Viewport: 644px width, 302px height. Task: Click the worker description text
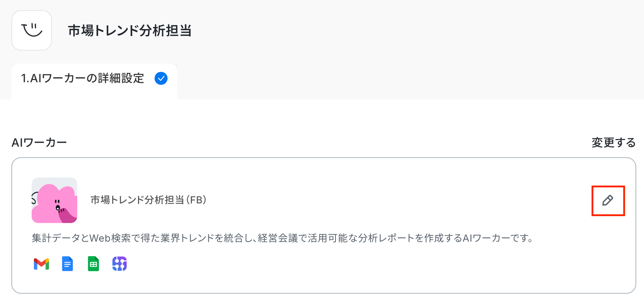(x=283, y=238)
